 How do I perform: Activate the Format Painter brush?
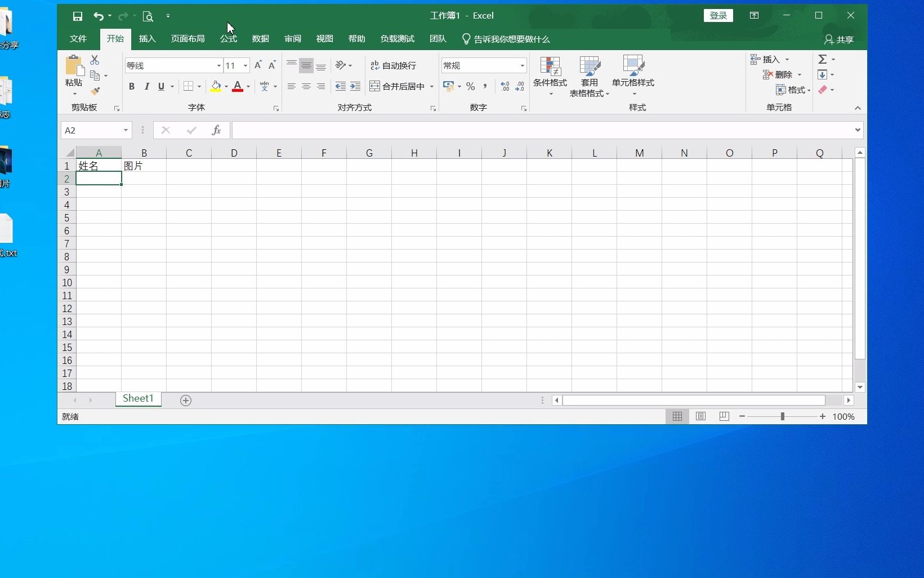point(95,91)
